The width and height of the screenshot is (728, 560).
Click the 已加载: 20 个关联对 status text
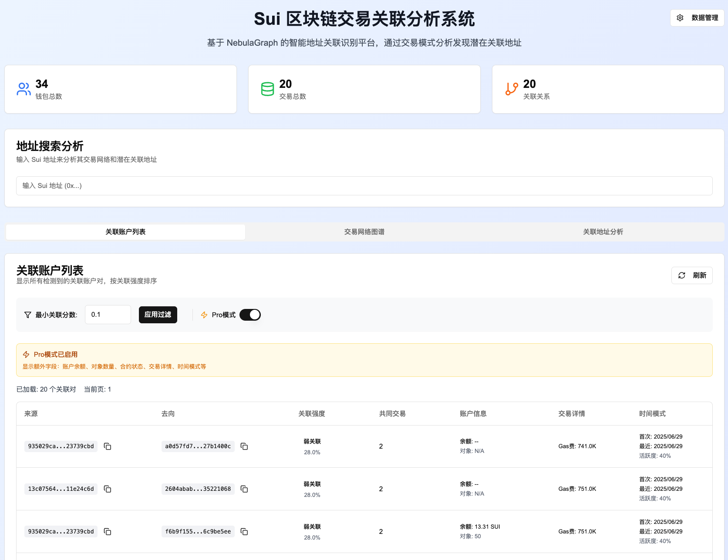[x=46, y=389]
